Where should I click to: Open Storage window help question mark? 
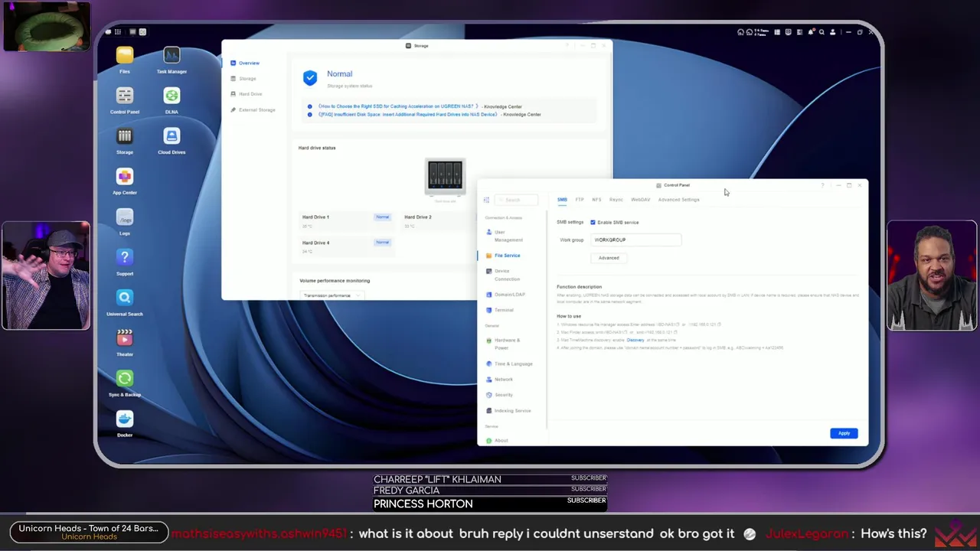point(567,46)
